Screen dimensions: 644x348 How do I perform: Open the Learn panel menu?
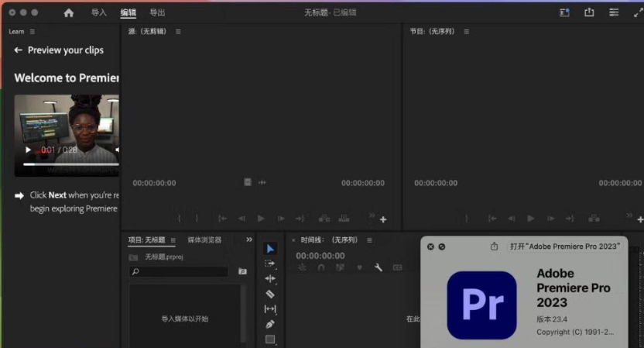[33, 32]
